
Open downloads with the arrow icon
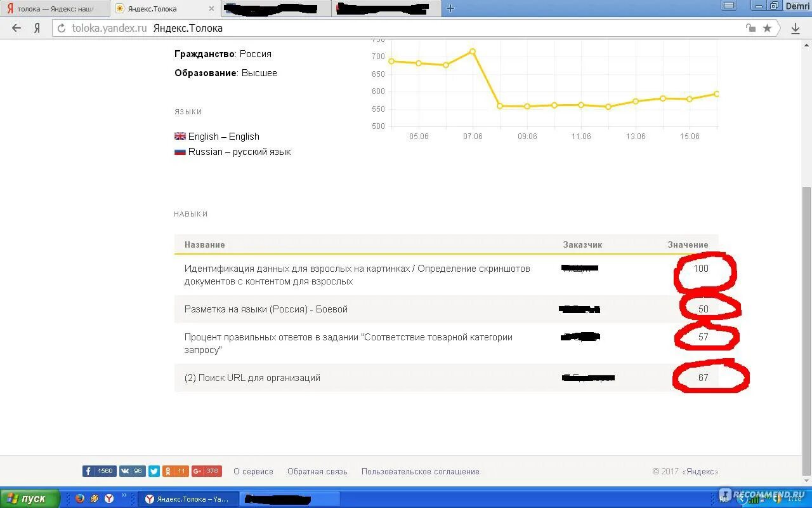pyautogui.click(x=796, y=28)
